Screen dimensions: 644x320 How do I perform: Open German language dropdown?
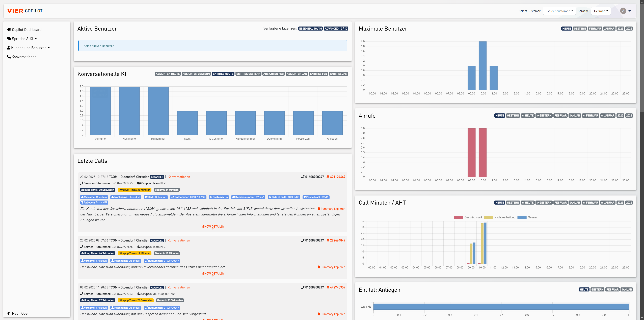pos(601,11)
